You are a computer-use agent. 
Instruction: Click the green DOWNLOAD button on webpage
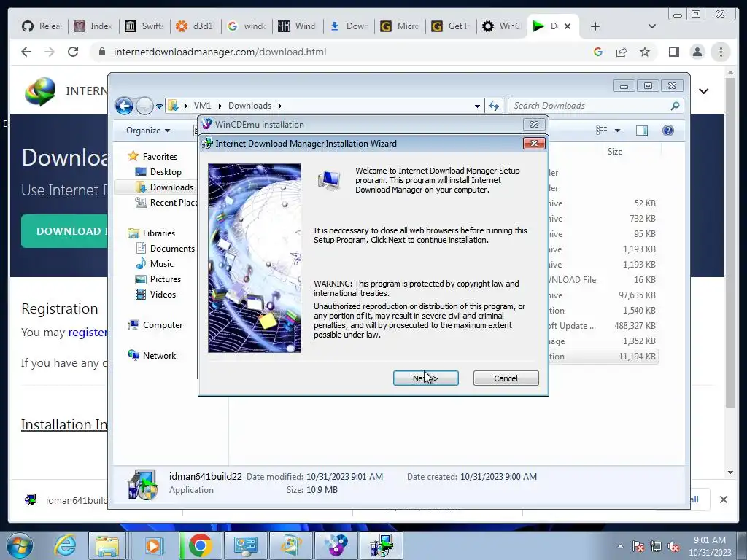pos(65,231)
